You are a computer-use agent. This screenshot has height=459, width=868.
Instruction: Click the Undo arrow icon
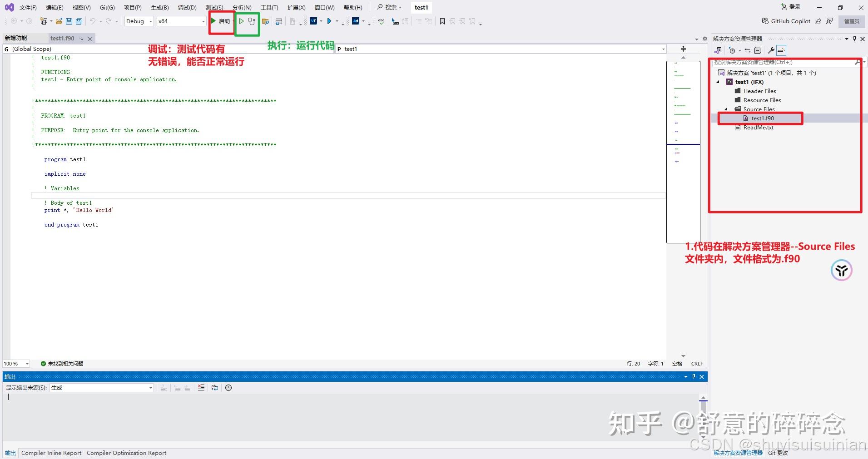tap(92, 21)
